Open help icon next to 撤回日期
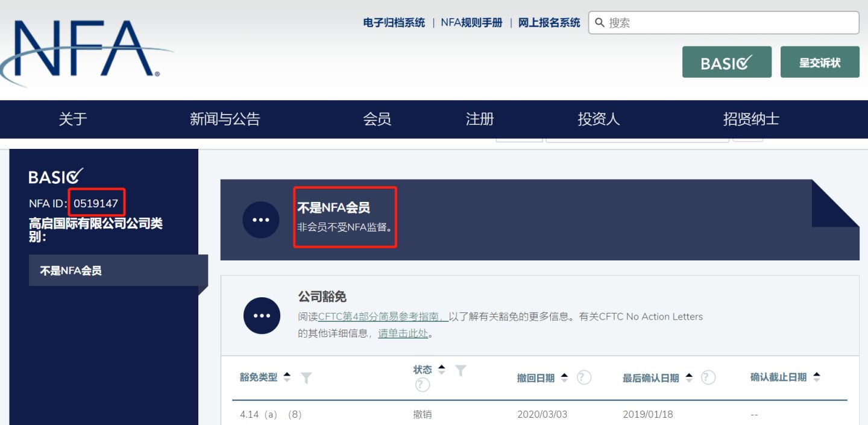868x425 pixels. (583, 377)
